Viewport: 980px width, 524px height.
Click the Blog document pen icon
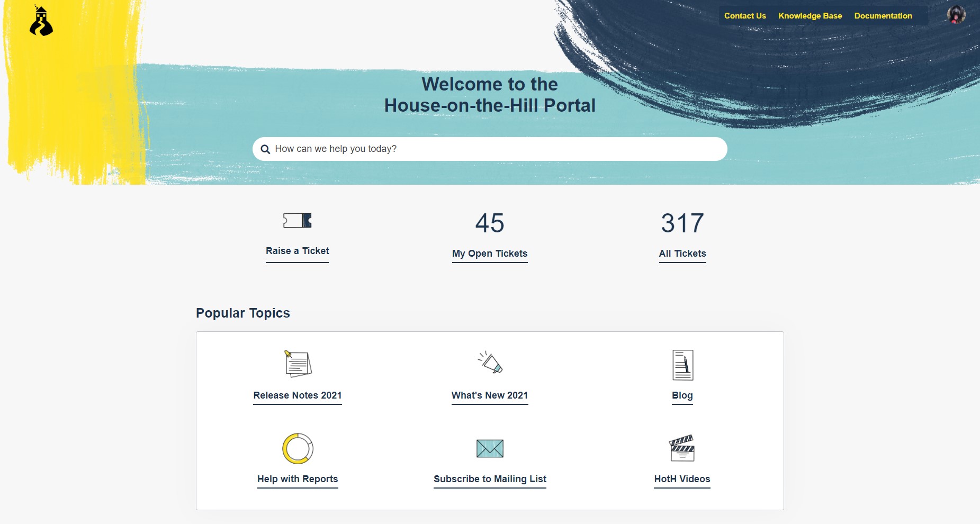pyautogui.click(x=682, y=365)
